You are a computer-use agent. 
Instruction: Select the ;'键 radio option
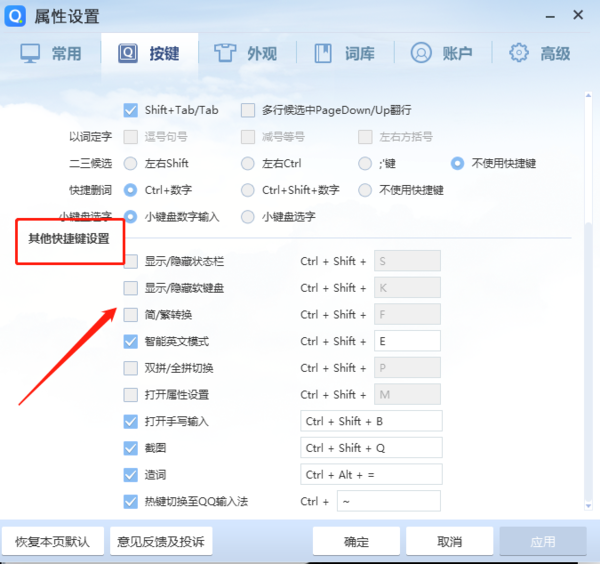pyautogui.click(x=365, y=163)
